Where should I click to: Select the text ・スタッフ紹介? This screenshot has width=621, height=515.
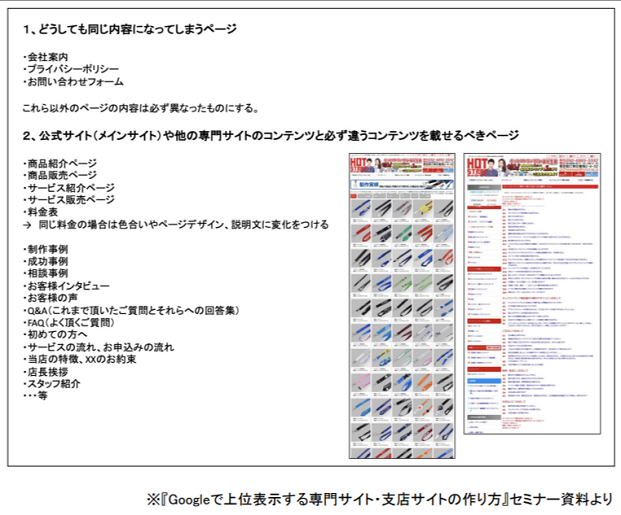tap(51, 384)
